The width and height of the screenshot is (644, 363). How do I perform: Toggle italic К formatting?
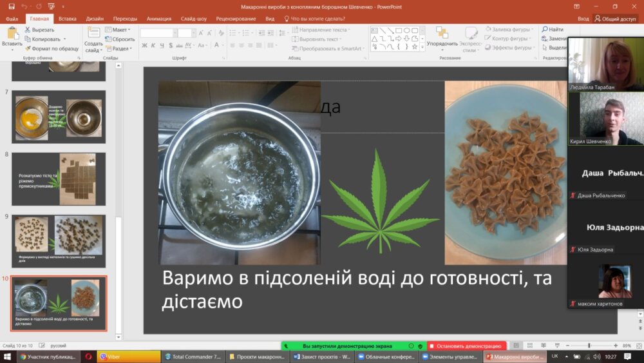click(x=153, y=45)
